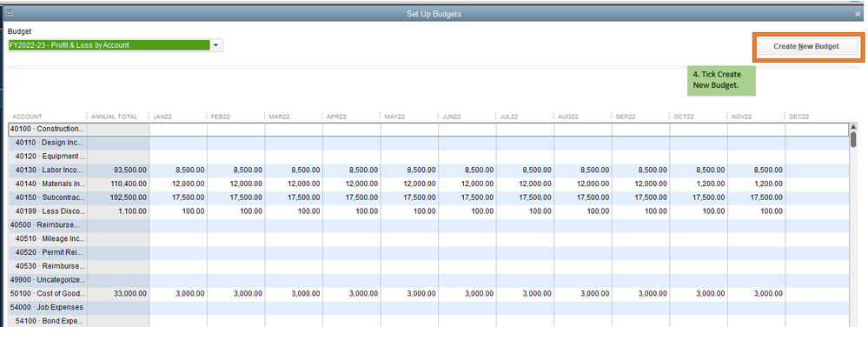Click the vertical scrollbar thumb of budget table
This screenshot has height=361, width=868.
coord(853,138)
